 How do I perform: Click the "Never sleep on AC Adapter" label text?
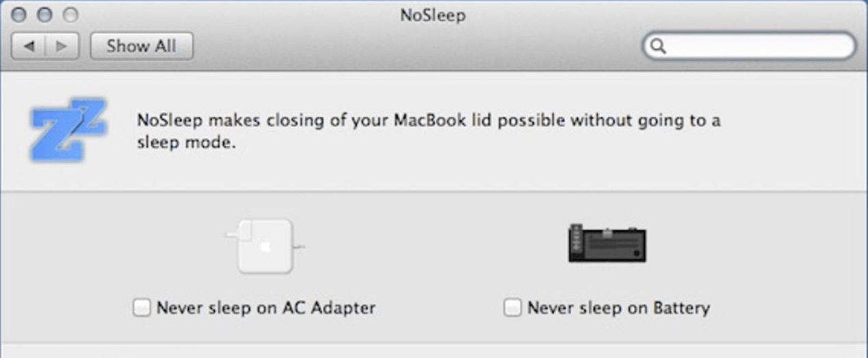point(266,308)
